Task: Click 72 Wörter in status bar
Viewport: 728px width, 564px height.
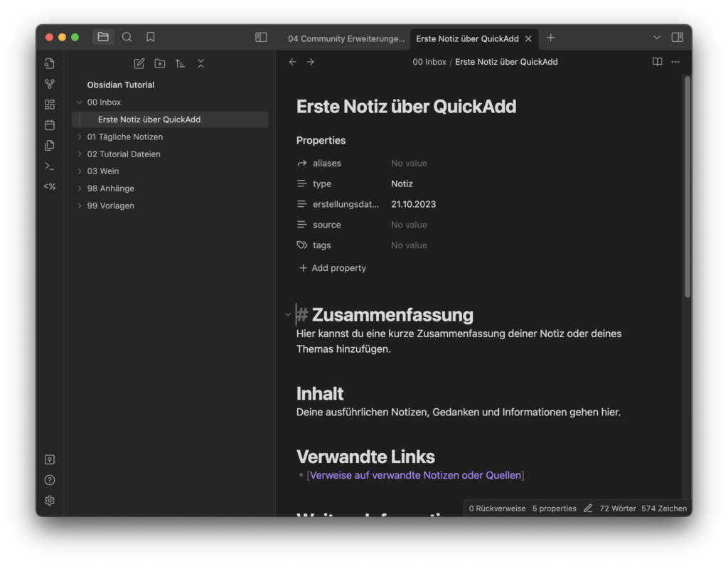Action: (x=618, y=509)
